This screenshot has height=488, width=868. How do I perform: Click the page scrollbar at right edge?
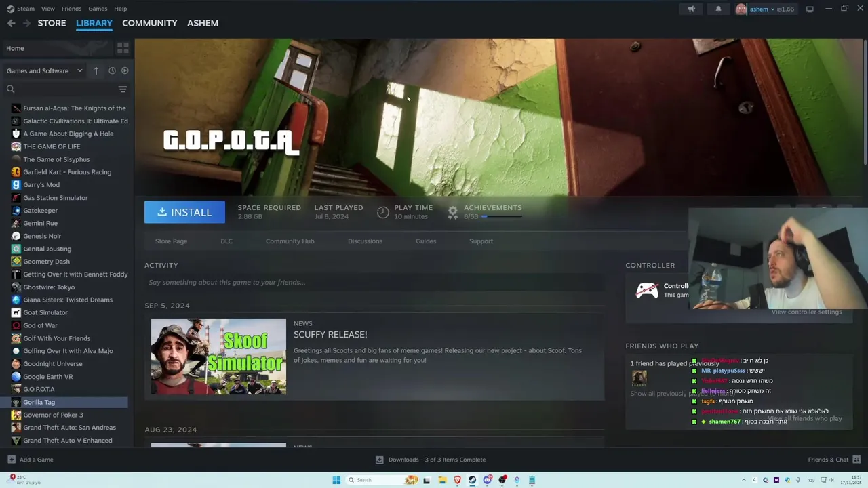[865, 102]
